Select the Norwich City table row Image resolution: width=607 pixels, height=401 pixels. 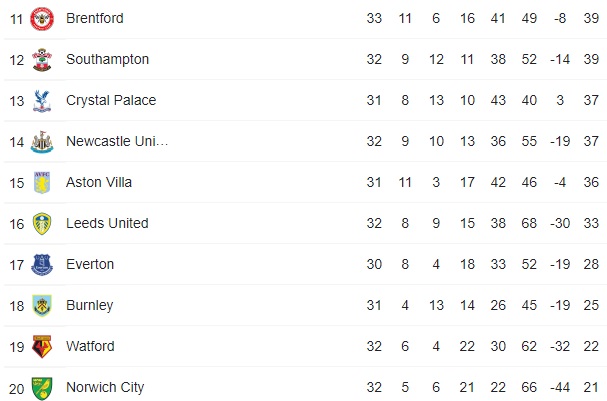300,387
